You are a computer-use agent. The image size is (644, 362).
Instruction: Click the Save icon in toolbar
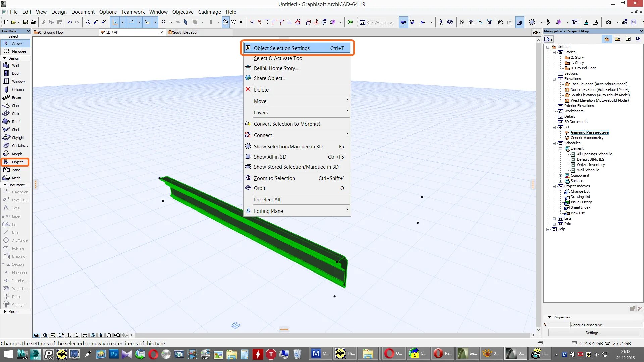25,22
